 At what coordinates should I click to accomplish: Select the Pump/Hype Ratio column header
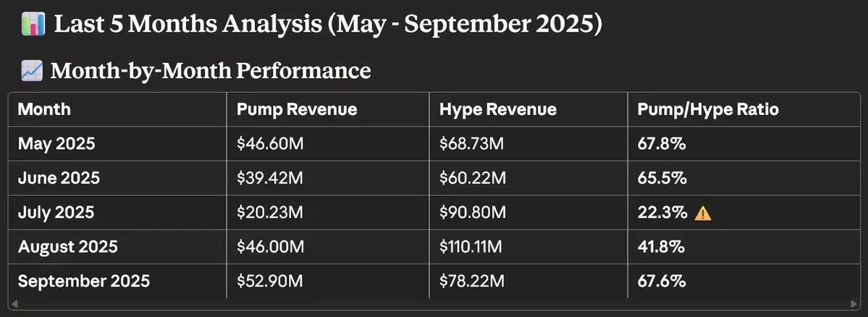click(708, 109)
